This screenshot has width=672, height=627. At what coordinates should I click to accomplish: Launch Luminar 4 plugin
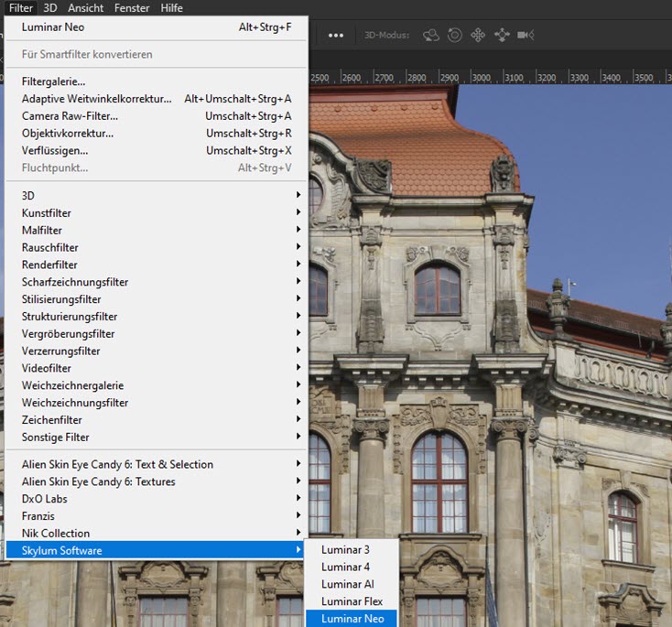tap(352, 567)
